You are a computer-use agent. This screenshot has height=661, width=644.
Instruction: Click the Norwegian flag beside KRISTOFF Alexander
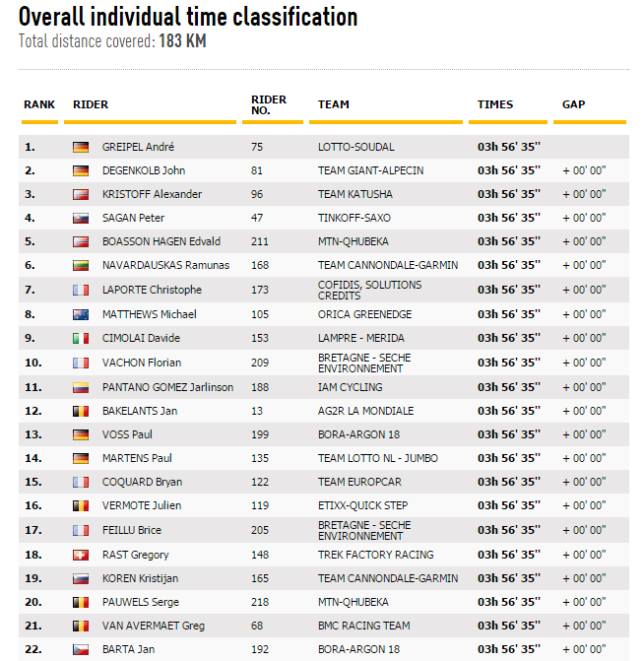(81, 194)
